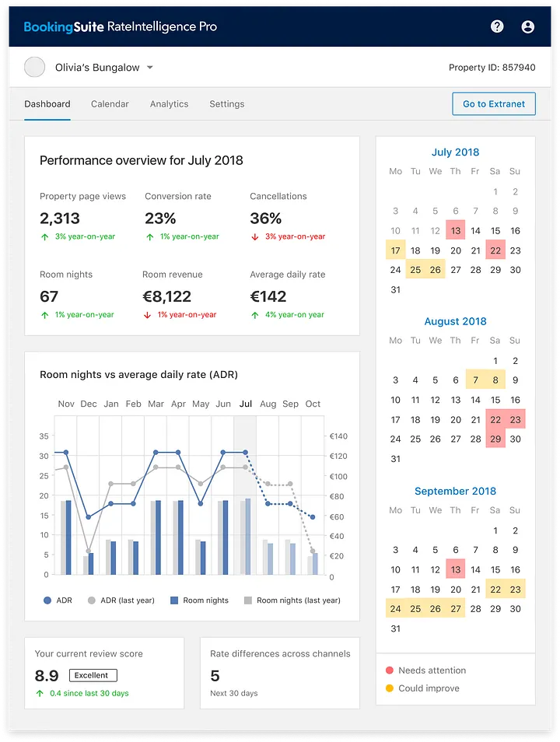Open the user account profile icon
Screen dimensions: 560x742
[x=528, y=26]
